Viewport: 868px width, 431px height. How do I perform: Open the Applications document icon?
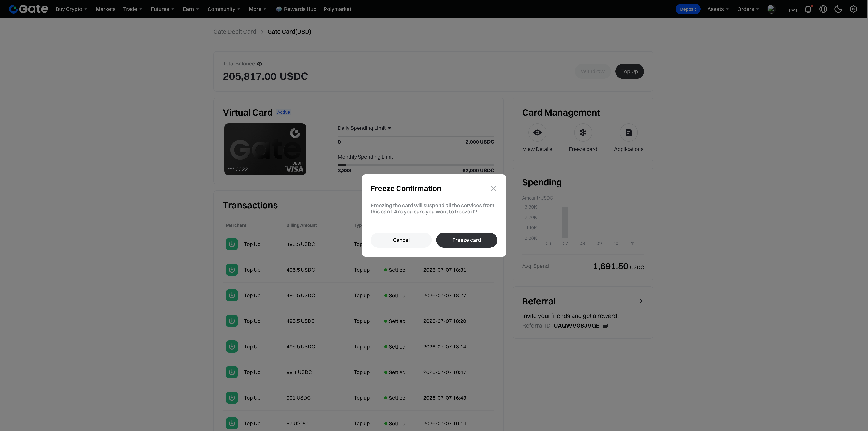coord(628,133)
